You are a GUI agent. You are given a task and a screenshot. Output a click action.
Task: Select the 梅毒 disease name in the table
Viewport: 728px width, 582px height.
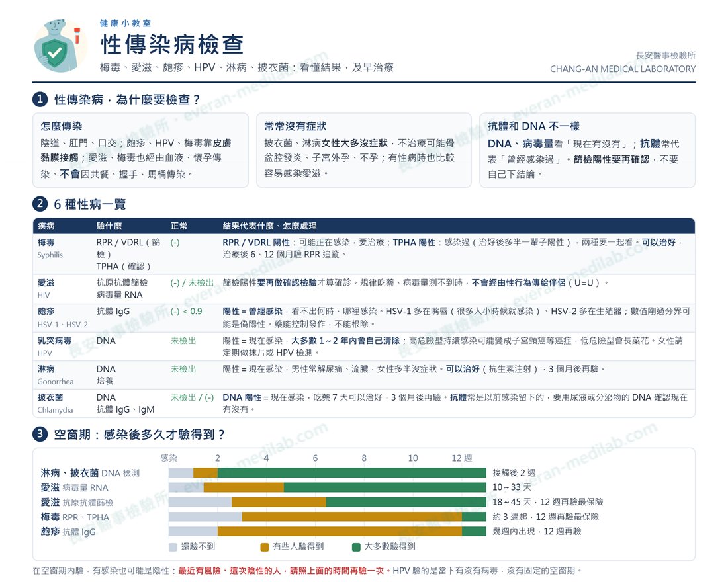point(46,242)
